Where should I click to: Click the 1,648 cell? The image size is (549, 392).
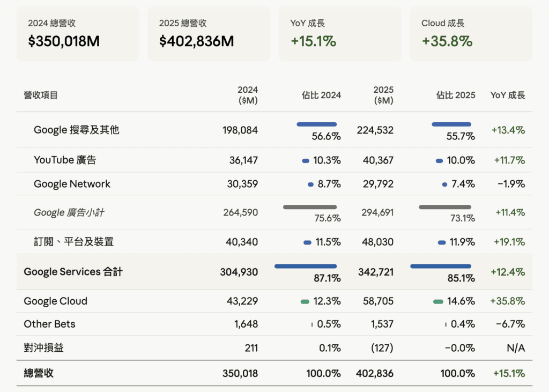246,324
